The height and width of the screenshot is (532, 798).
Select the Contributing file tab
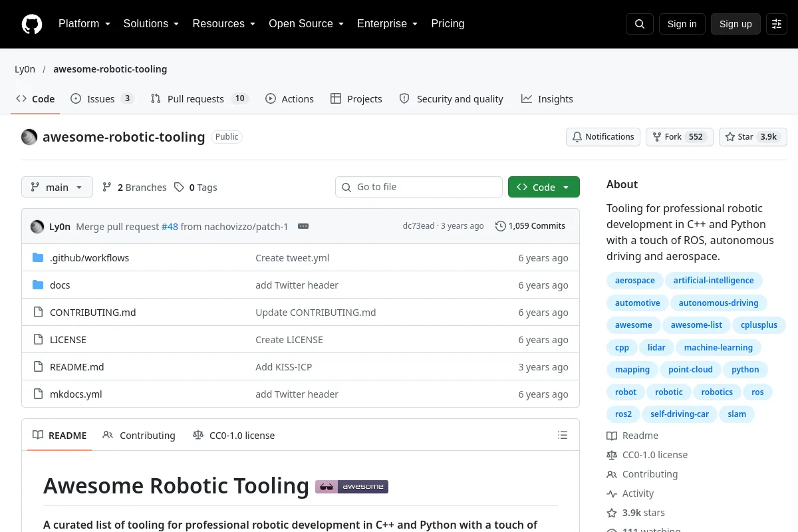coord(139,436)
